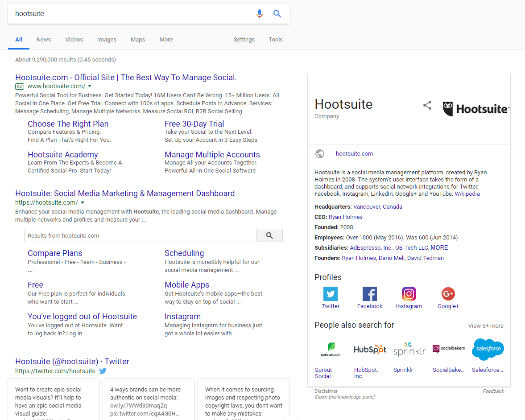
Task: Open the Hootsuite.com Official Site ad
Action: click(126, 78)
